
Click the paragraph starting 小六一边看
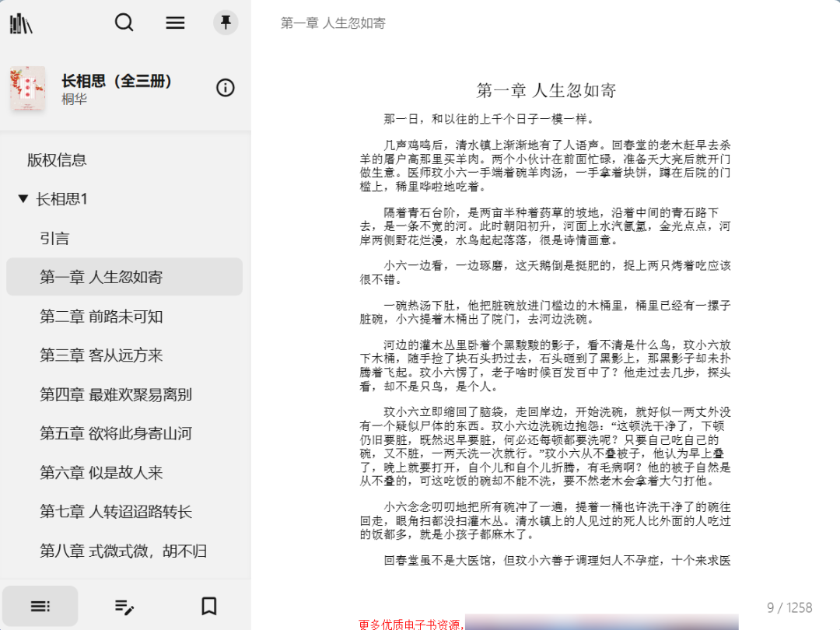(x=544, y=272)
